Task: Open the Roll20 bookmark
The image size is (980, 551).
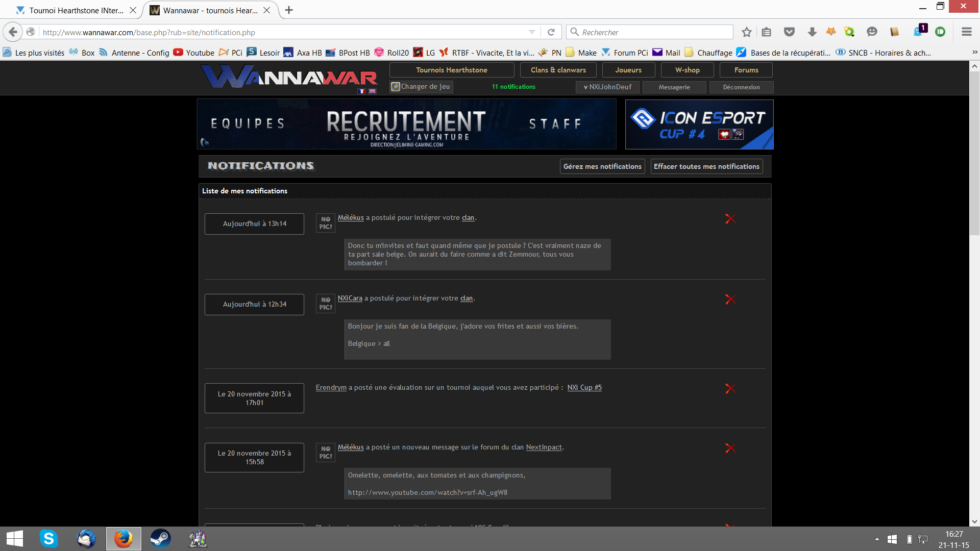Action: point(391,53)
